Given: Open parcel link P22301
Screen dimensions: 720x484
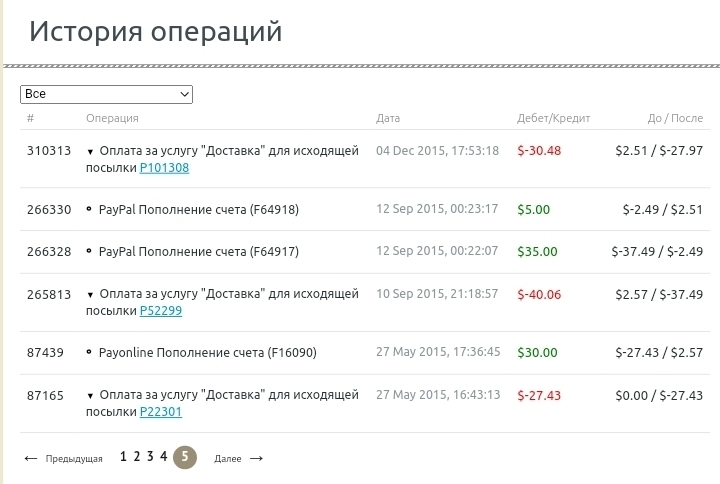Looking at the screenshot, I should 160,412.
